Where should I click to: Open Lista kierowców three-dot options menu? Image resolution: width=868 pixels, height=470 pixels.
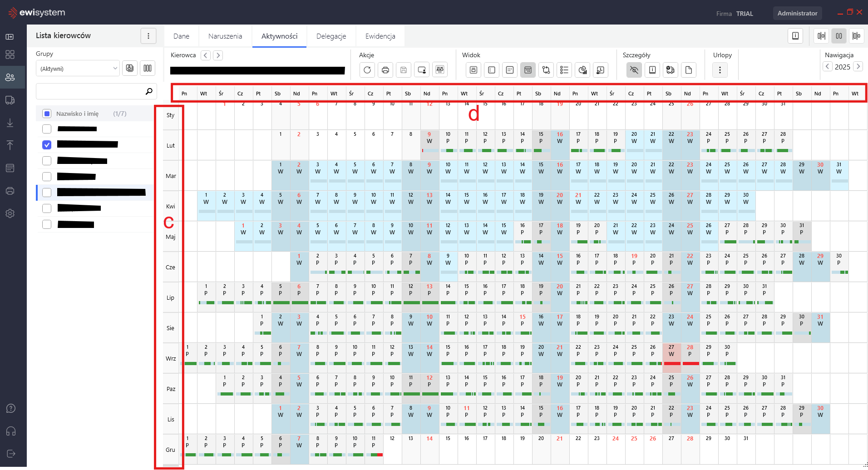click(x=148, y=36)
